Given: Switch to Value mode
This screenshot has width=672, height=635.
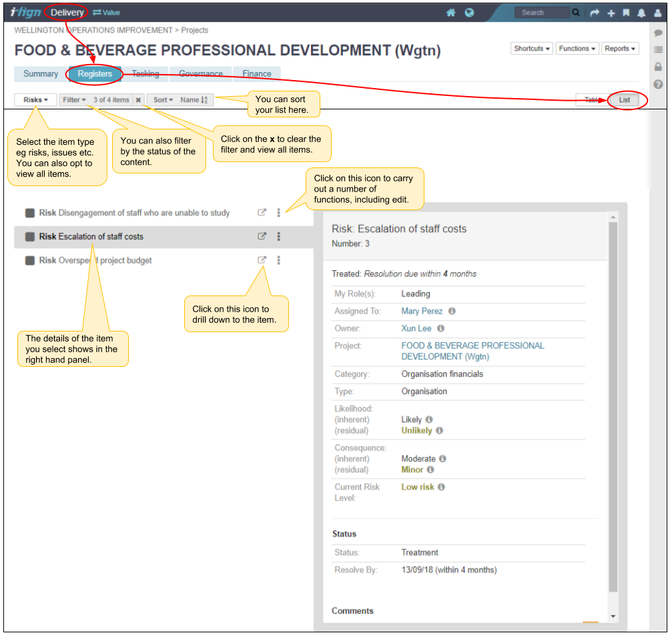Looking at the screenshot, I should 106,13.
